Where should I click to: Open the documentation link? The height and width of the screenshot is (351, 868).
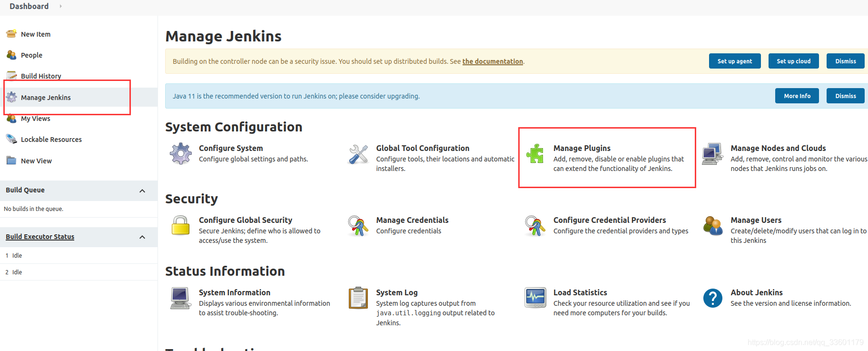pyautogui.click(x=493, y=61)
